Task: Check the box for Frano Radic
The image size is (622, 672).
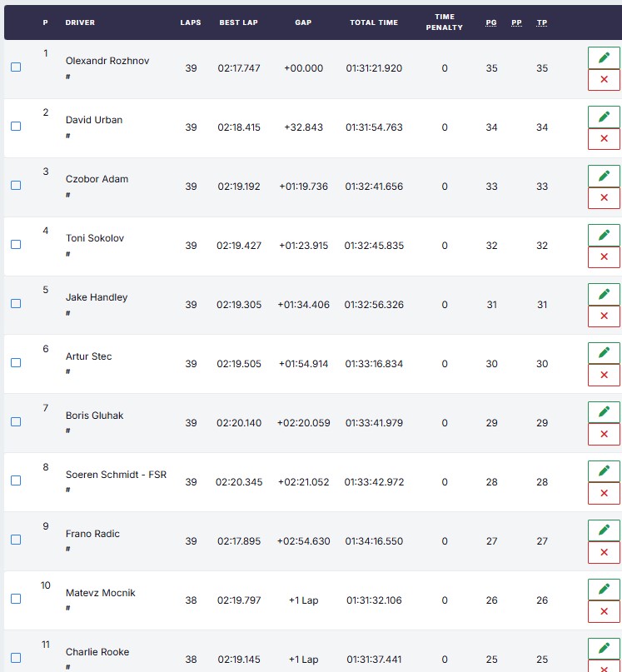Action: point(16,540)
